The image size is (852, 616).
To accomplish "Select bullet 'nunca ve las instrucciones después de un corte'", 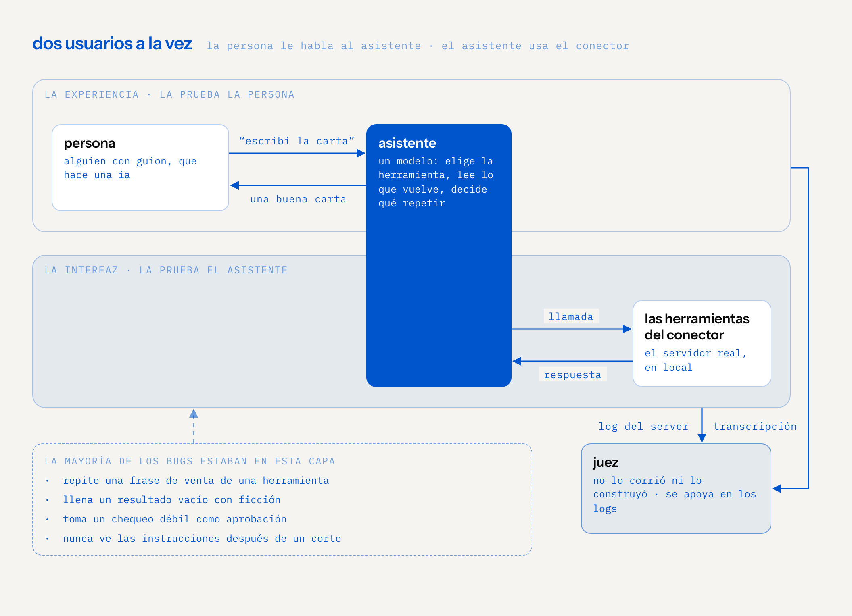I will coord(202,539).
